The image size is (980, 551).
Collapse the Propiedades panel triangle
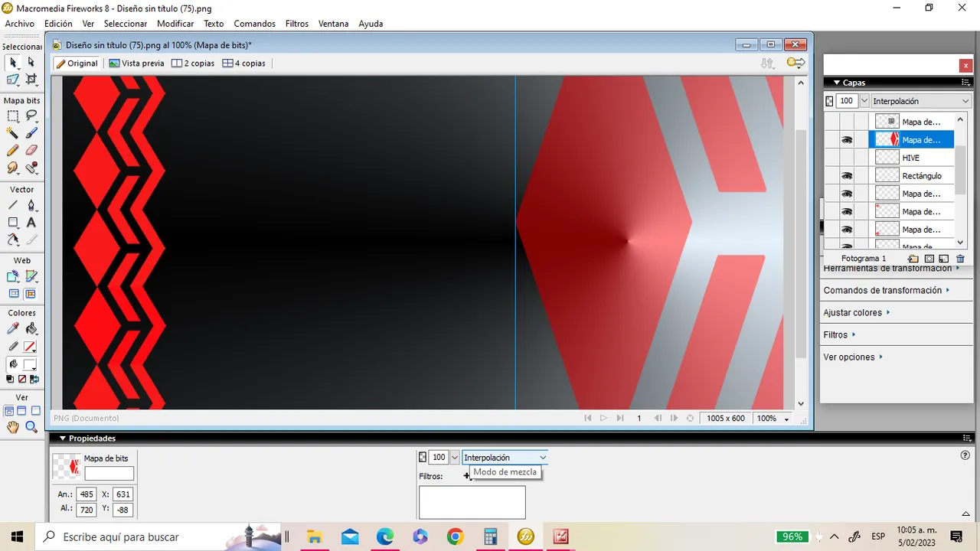(63, 439)
